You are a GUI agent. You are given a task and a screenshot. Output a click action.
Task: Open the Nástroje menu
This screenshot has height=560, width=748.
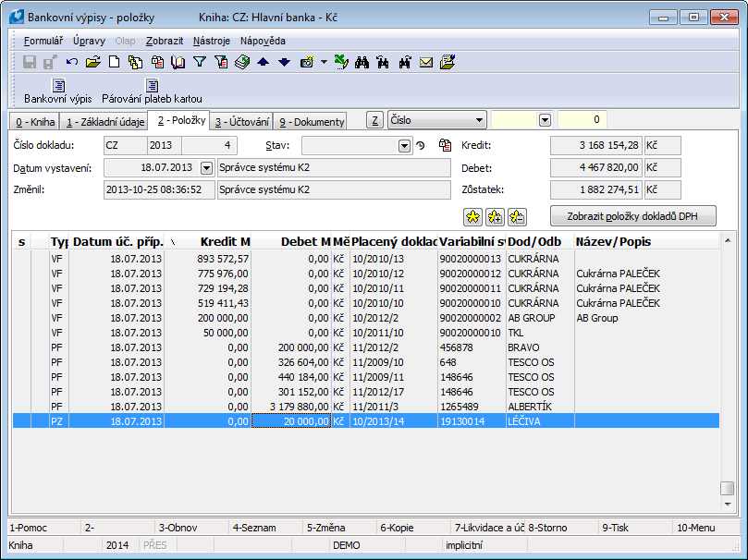coord(212,41)
